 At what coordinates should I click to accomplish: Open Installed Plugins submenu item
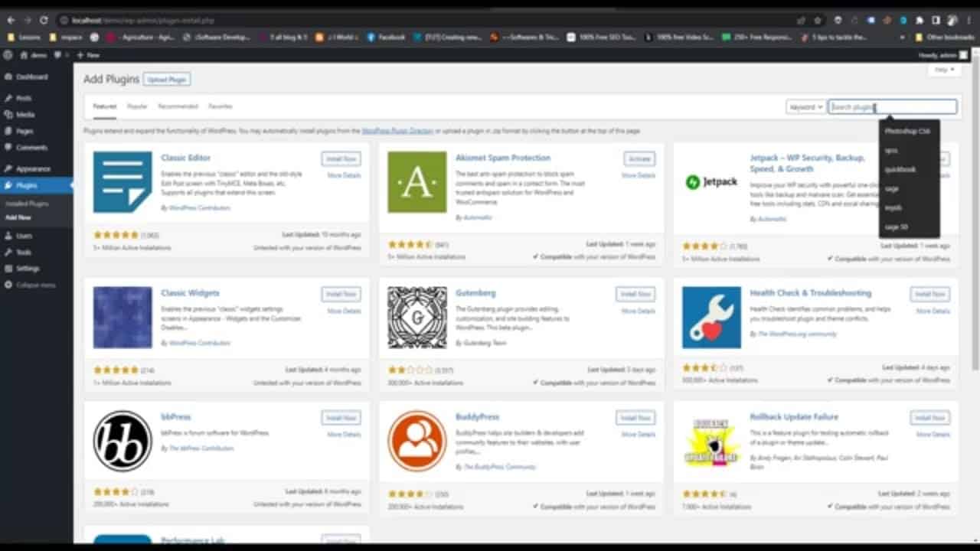click(x=28, y=204)
